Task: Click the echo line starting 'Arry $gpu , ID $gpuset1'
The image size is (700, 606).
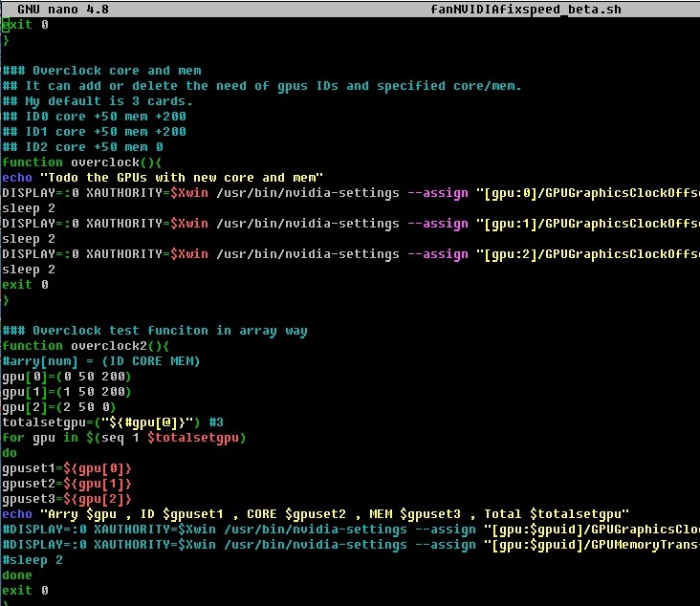Action: (316, 514)
